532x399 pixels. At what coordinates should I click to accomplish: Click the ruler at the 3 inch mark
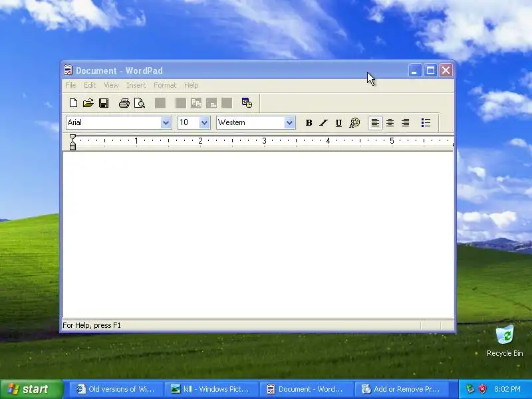tap(264, 141)
